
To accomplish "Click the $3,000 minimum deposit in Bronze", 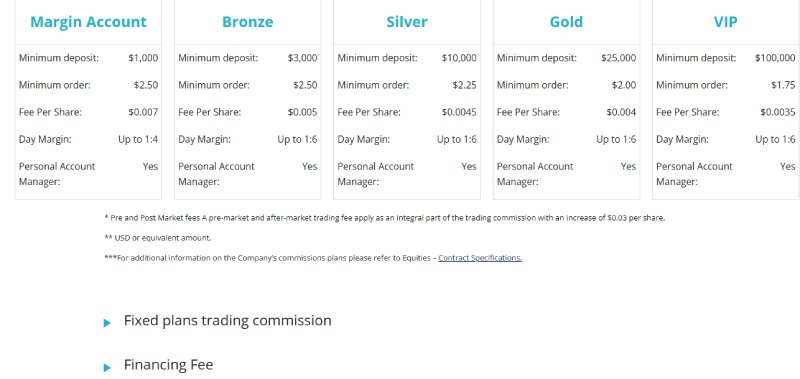I will [303, 58].
